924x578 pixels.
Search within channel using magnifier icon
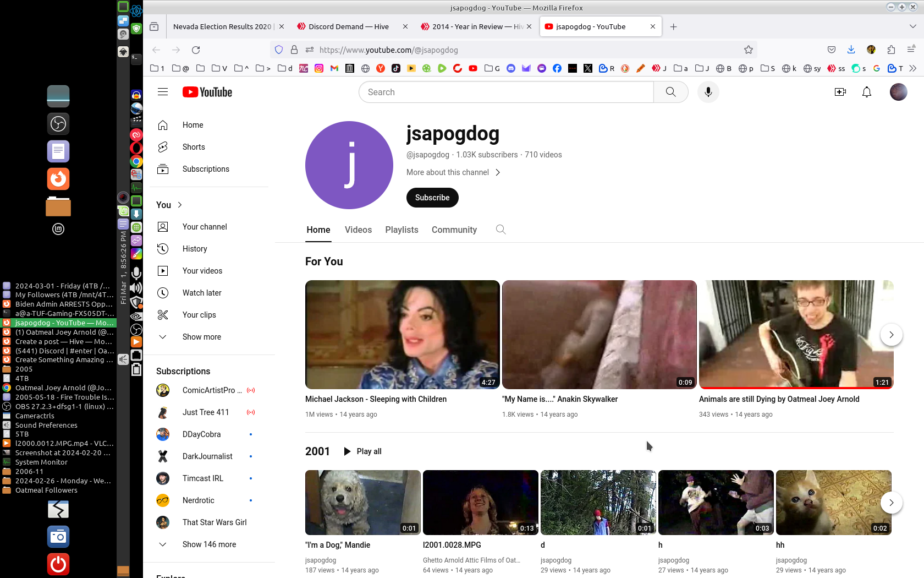click(501, 230)
